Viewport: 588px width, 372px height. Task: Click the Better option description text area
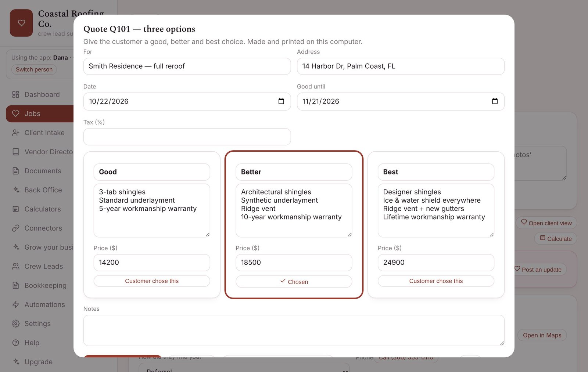click(x=294, y=210)
